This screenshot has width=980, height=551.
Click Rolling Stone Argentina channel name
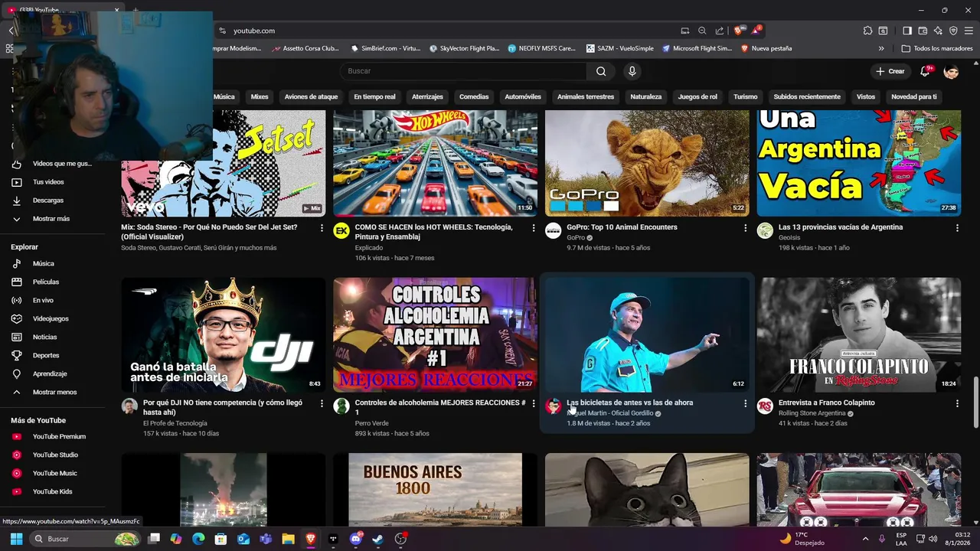click(812, 413)
